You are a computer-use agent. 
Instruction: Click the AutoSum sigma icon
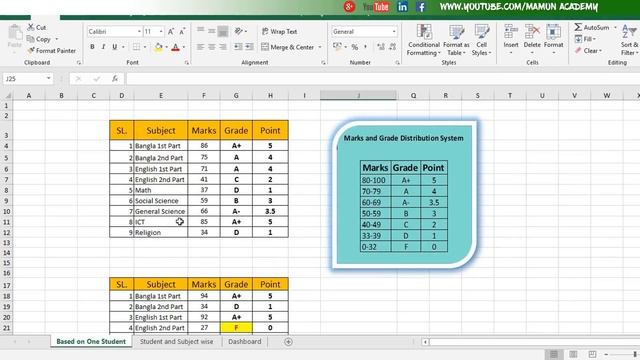point(578,27)
